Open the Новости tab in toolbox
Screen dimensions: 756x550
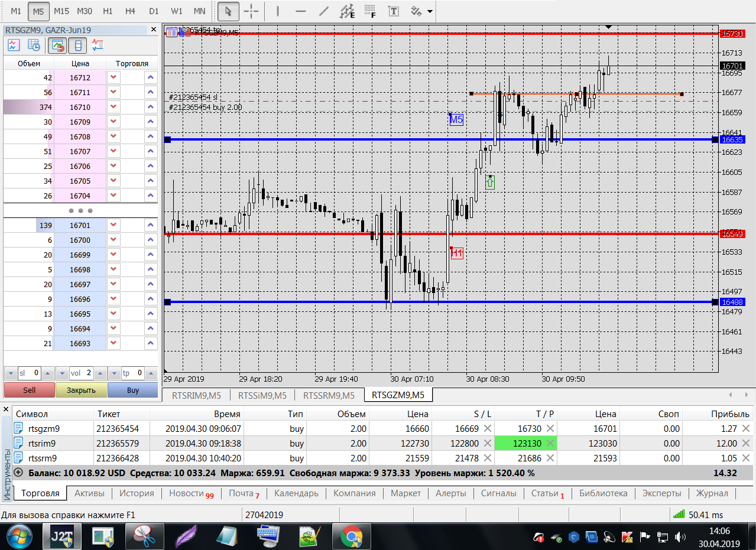(x=191, y=493)
